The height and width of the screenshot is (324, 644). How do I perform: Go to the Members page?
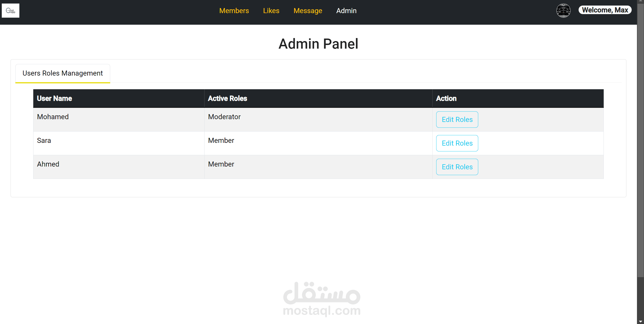234,11
